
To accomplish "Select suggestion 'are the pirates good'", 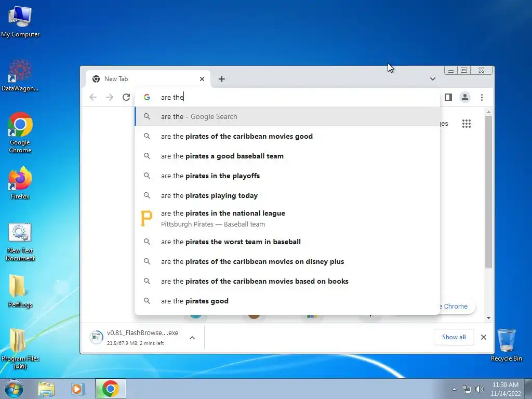I will tap(287, 301).
